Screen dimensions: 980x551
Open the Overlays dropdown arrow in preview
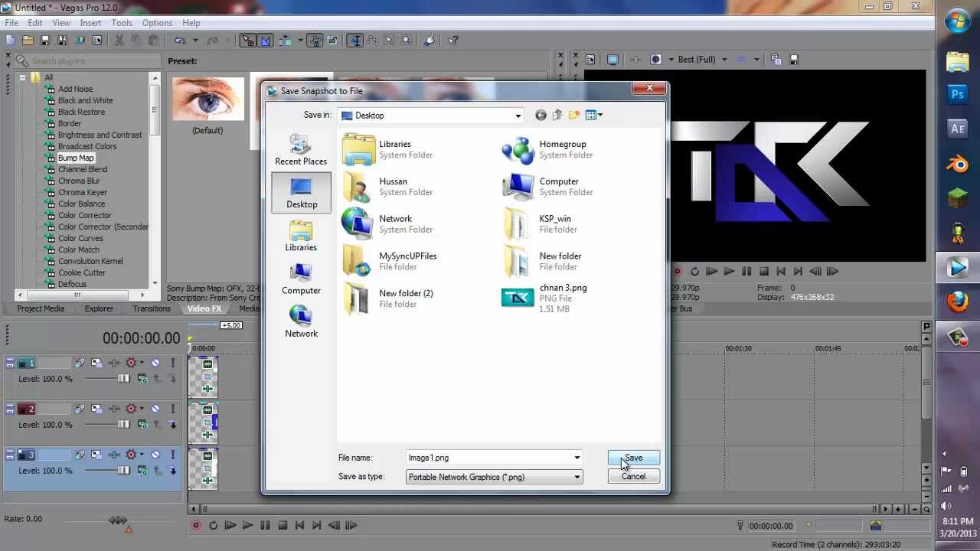click(x=756, y=60)
